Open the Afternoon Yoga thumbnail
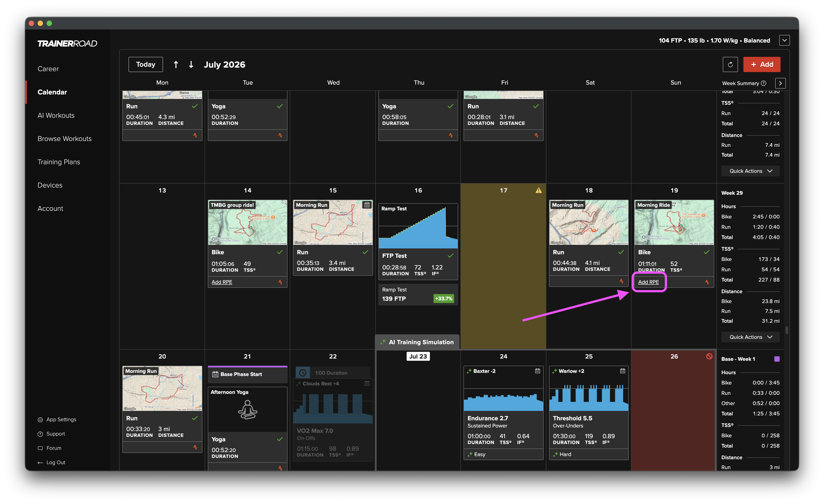 (247, 410)
